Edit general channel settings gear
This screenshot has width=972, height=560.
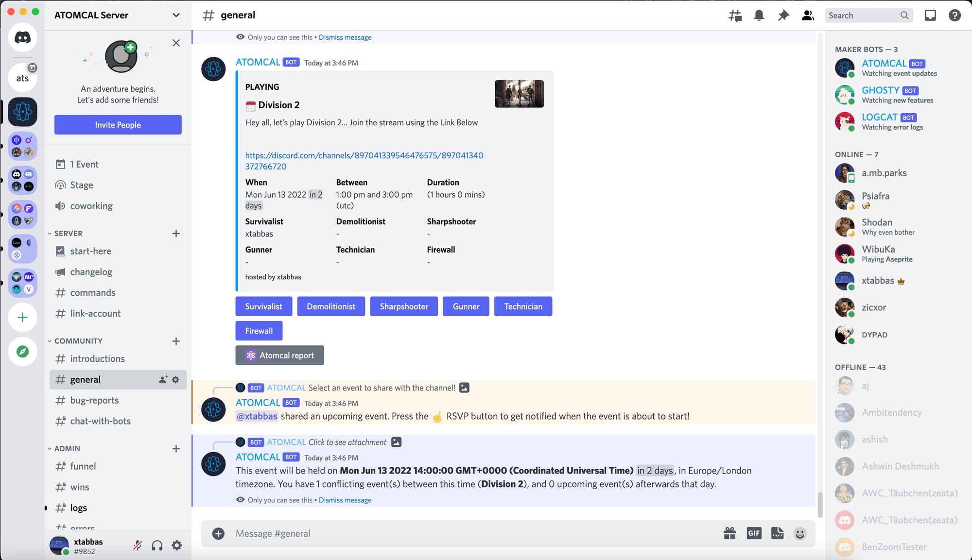click(176, 379)
